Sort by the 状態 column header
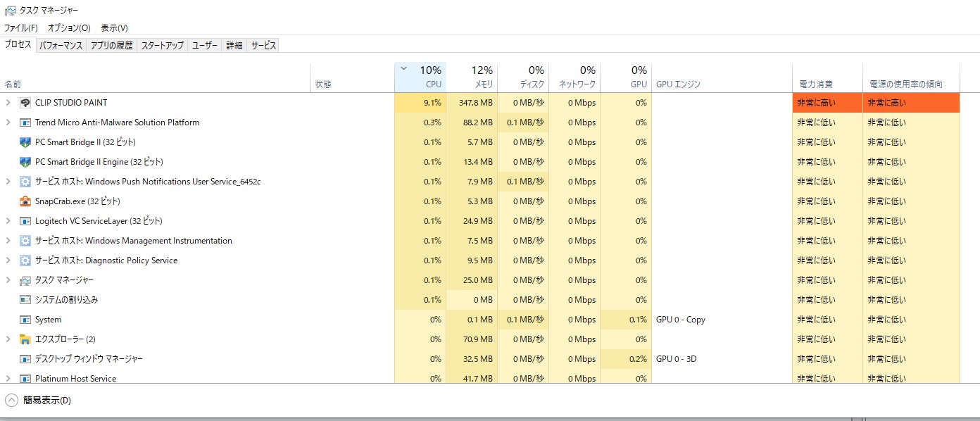 352,77
